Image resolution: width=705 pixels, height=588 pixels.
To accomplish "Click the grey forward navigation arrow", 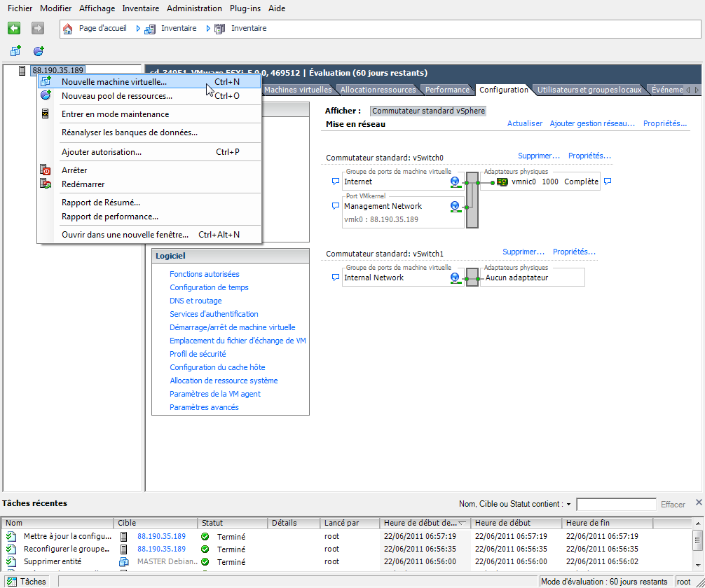I will pyautogui.click(x=38, y=28).
